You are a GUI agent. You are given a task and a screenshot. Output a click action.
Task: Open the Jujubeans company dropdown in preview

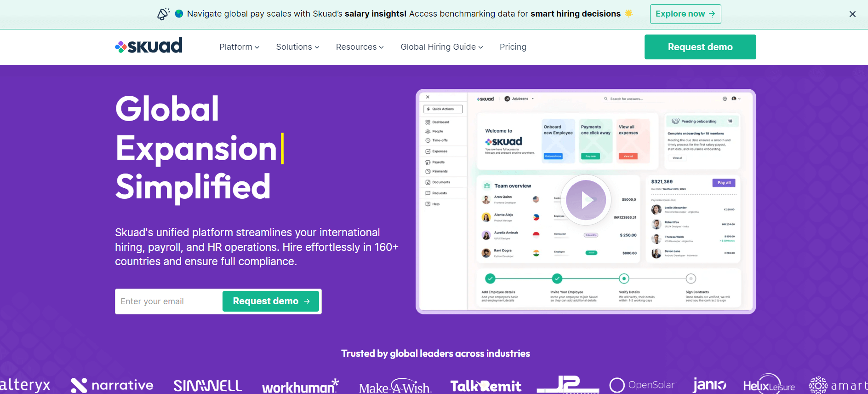coord(520,98)
